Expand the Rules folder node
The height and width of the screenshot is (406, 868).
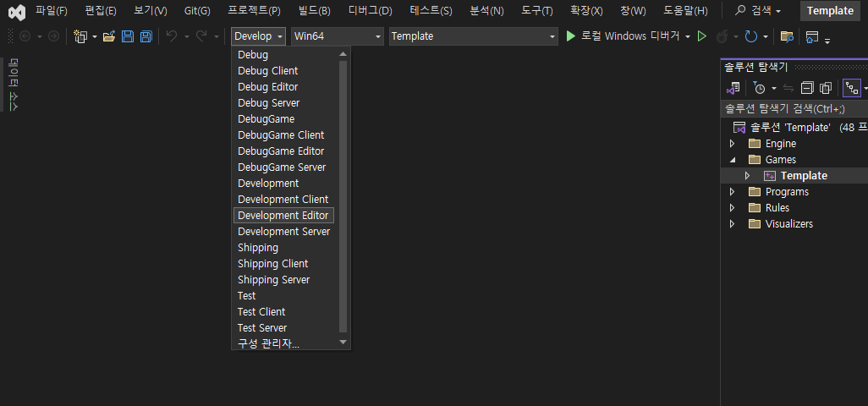click(732, 208)
